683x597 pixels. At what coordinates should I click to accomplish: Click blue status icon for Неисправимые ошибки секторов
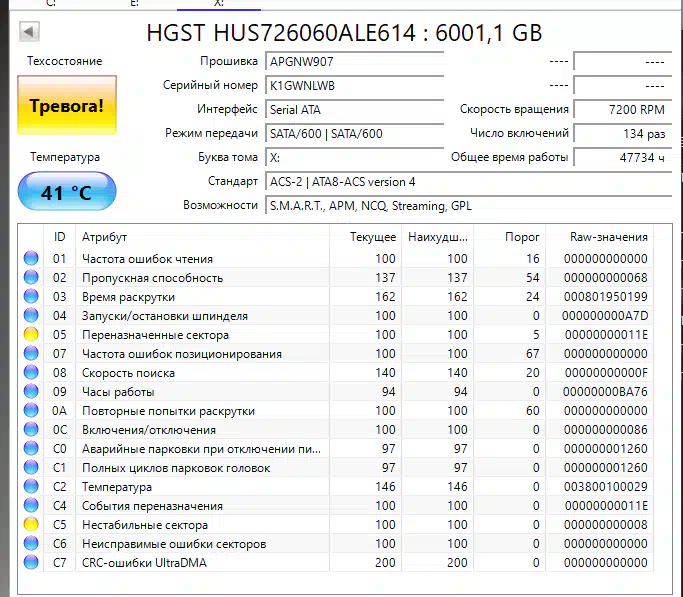(x=31, y=543)
